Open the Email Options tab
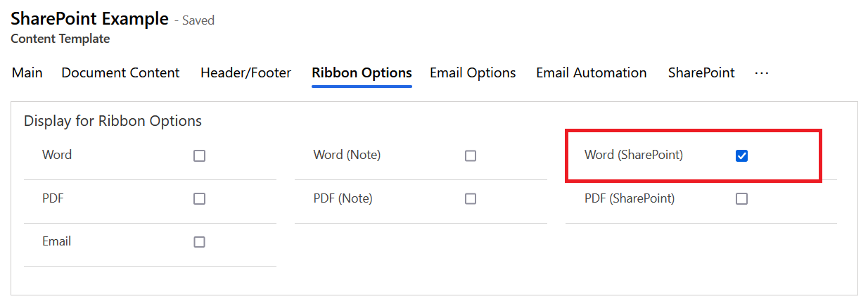This screenshot has width=868, height=306. pos(473,73)
